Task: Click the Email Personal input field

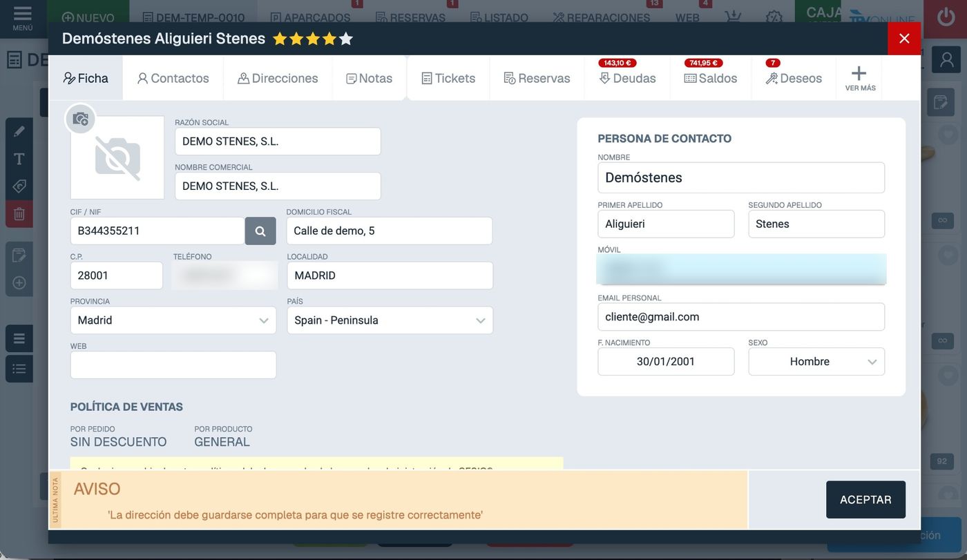Action: tap(741, 317)
